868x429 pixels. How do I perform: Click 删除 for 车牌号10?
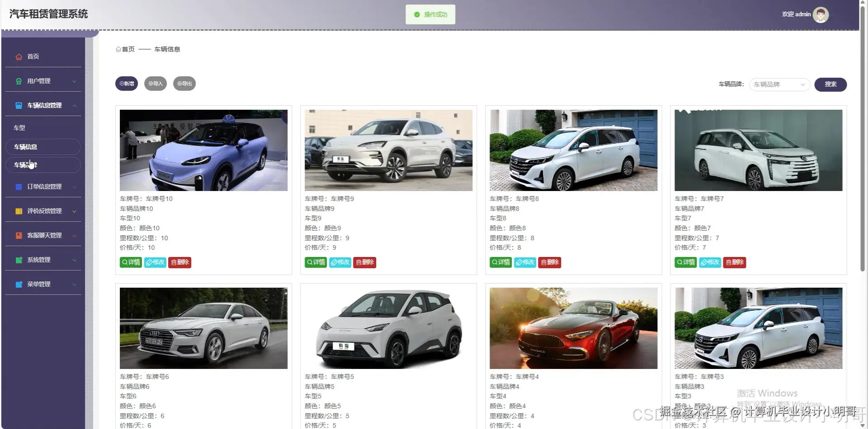point(179,262)
